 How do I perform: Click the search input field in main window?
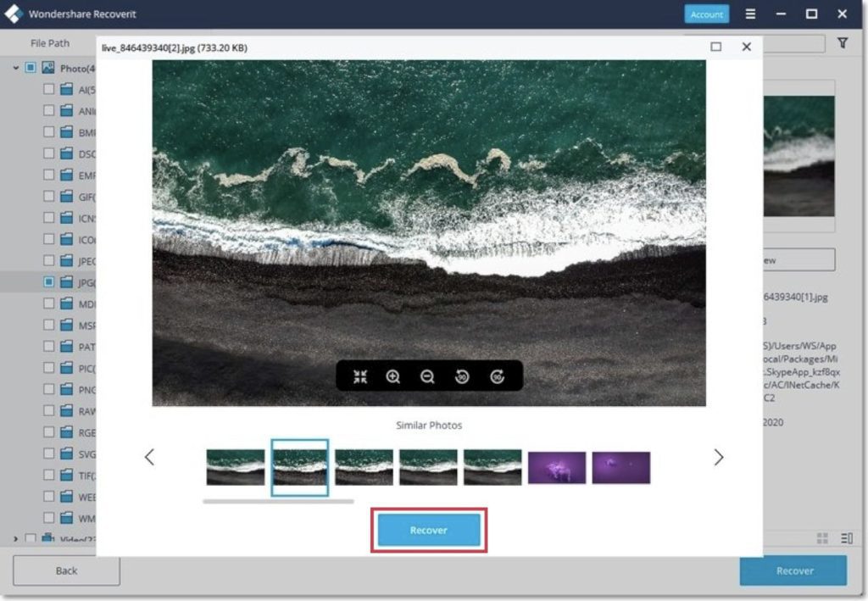click(793, 43)
